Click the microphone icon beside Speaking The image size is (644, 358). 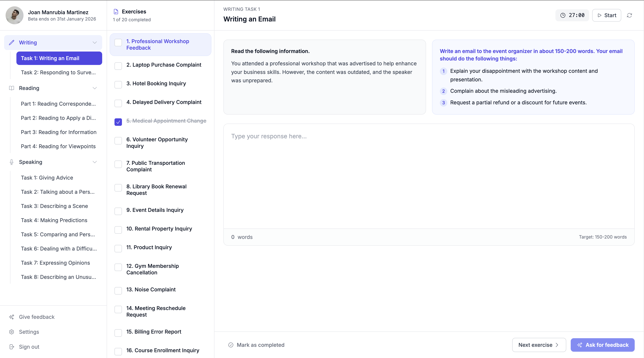[x=12, y=162]
